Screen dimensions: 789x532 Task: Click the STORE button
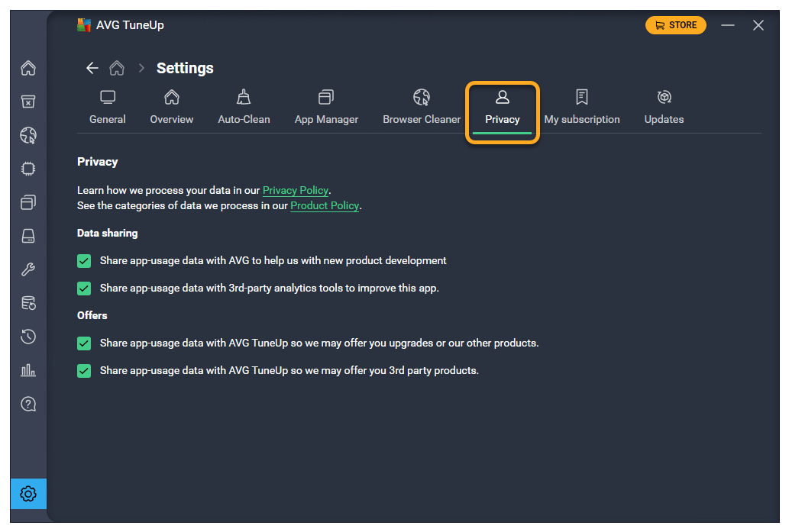(x=675, y=25)
